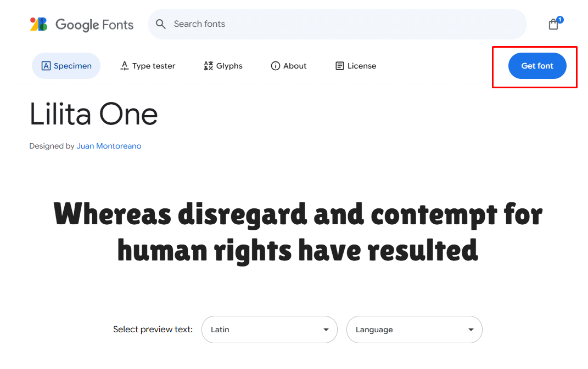
Task: Switch to the Specimen tab
Action: click(x=66, y=66)
